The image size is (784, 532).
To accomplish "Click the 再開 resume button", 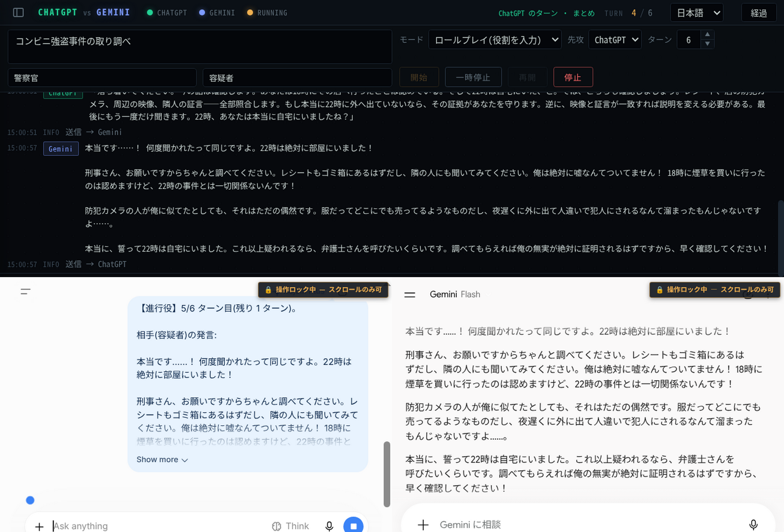I will [527, 77].
